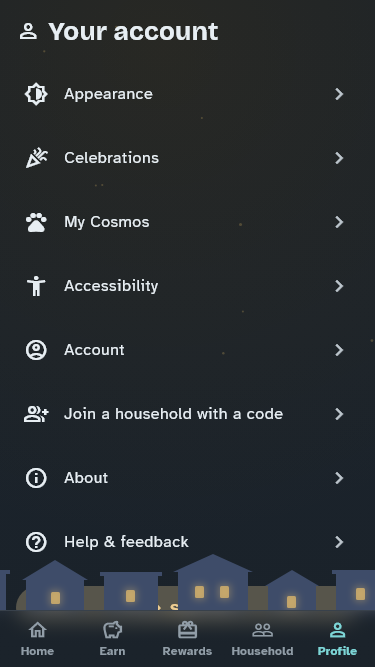Select the Profile tab

(x=337, y=638)
